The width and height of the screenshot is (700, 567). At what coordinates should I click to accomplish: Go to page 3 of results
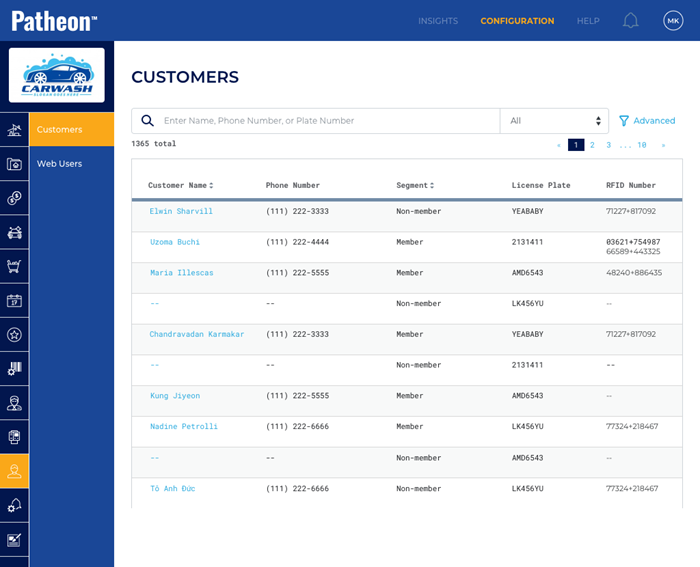click(608, 145)
